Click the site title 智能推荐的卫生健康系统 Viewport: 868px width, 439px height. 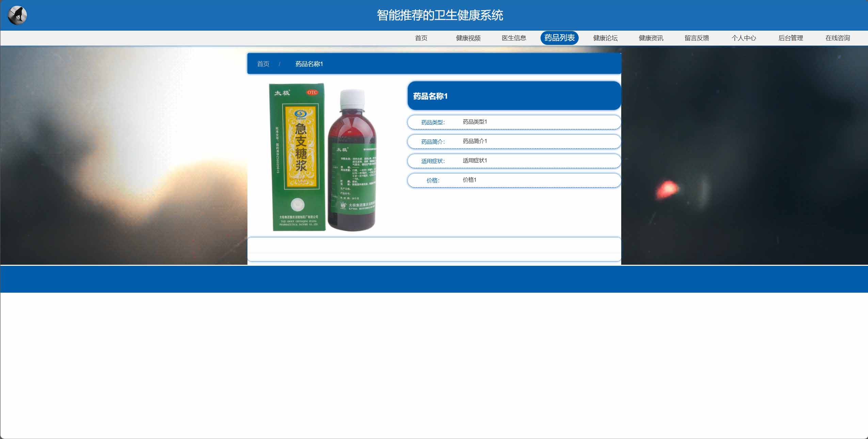click(x=440, y=15)
